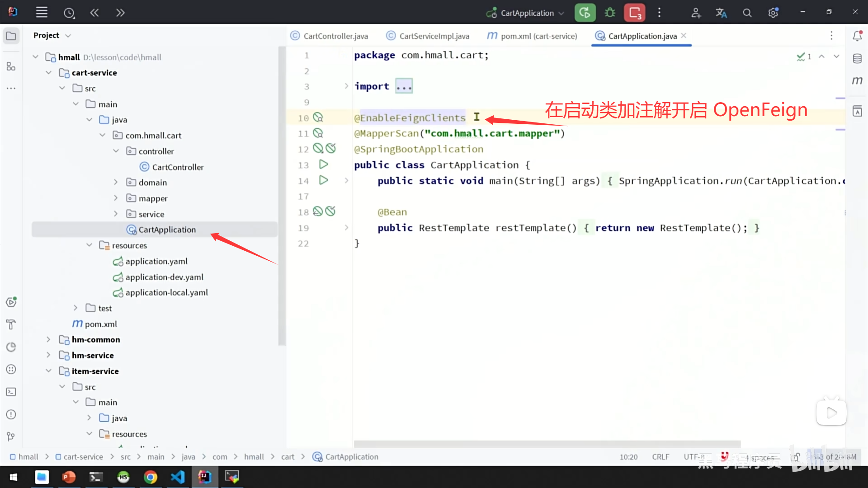Open the Notifications bell panel
The image size is (868, 488).
pyautogui.click(x=857, y=36)
